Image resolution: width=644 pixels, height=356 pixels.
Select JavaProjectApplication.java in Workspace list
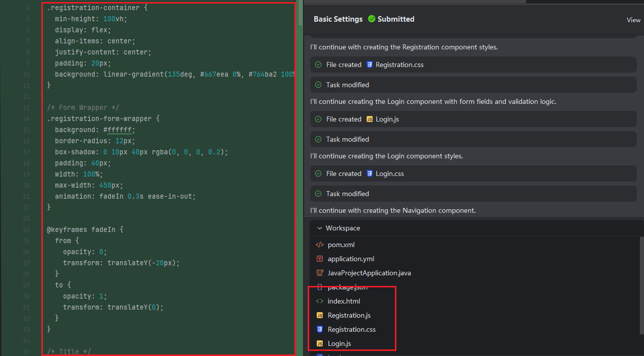pos(369,273)
